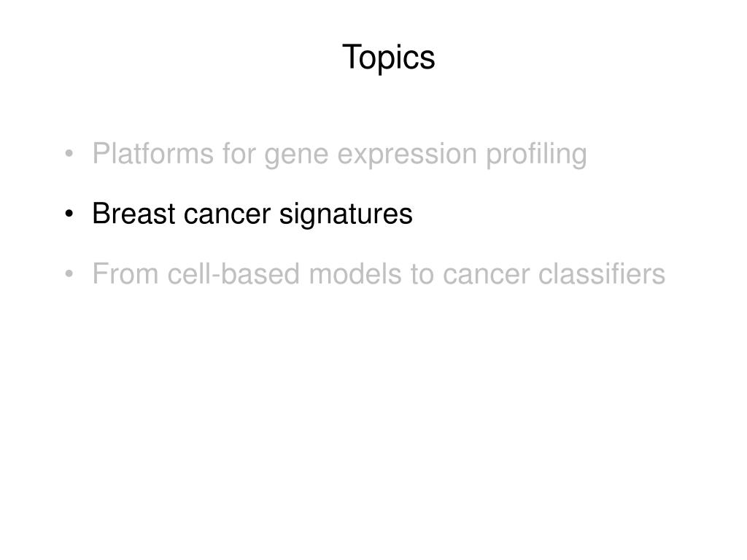The height and width of the screenshot is (560, 747).
Task: Select the Platforms for gene expression profiling line
Action: [340, 155]
